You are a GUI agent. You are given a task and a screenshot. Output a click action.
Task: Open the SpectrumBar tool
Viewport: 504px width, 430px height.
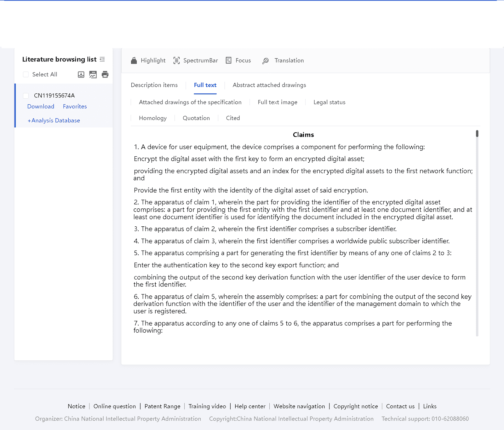coord(195,60)
